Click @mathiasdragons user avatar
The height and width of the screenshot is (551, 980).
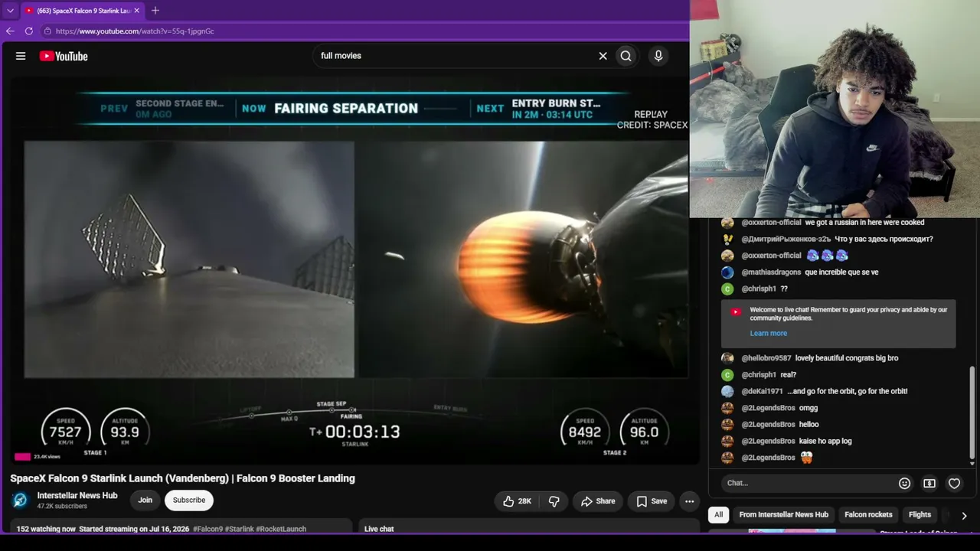tap(727, 272)
